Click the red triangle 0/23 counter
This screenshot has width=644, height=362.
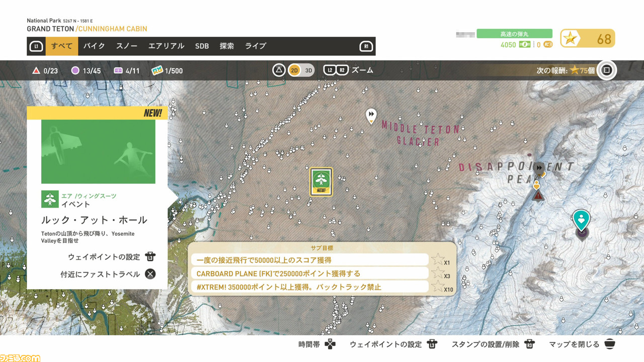point(45,71)
